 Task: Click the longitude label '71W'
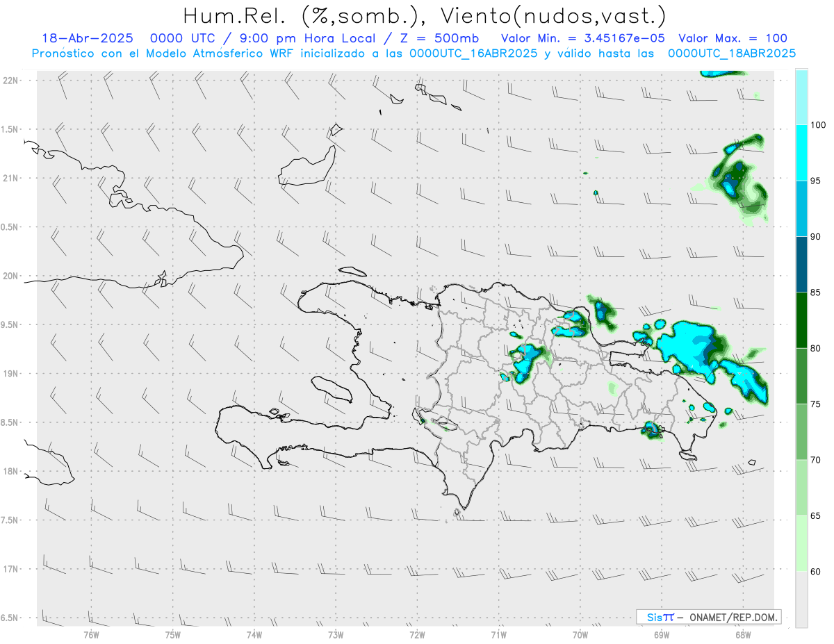498,634
